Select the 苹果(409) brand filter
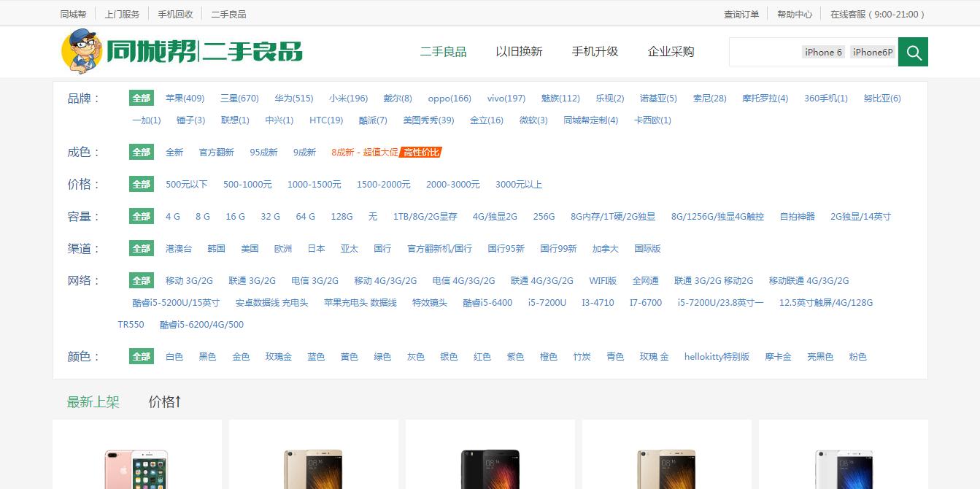The width and height of the screenshot is (980, 489). click(184, 98)
